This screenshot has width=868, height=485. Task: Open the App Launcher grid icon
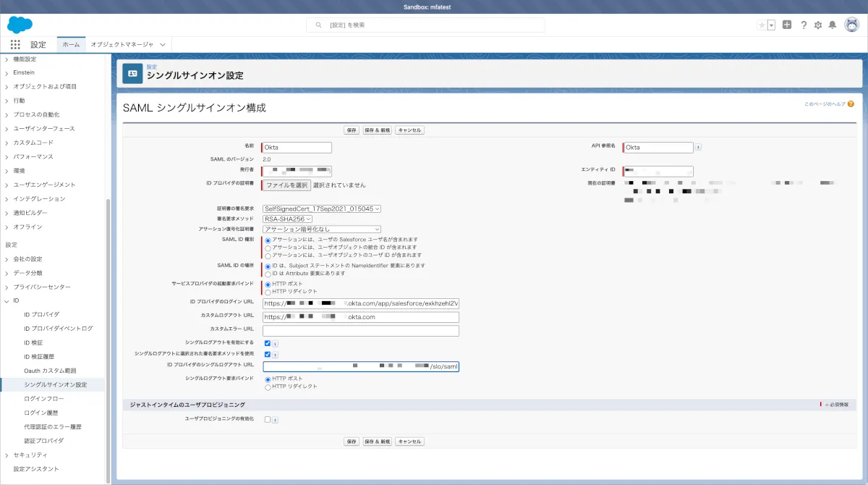pyautogui.click(x=15, y=45)
